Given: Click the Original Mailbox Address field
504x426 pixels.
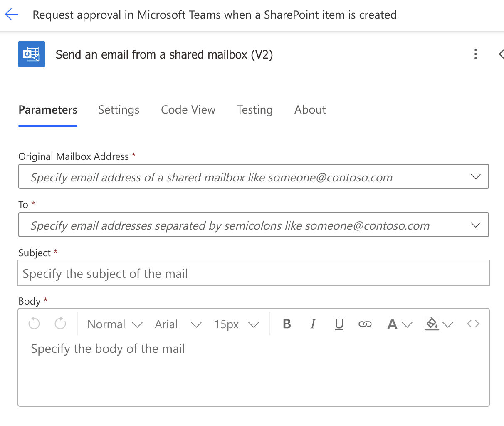Looking at the screenshot, I should [254, 177].
